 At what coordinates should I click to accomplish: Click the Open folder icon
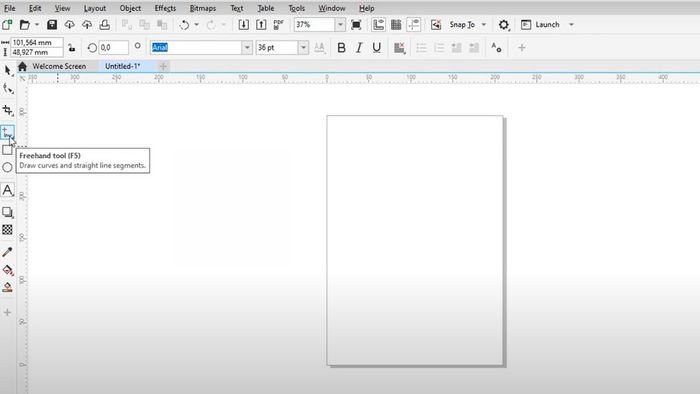pos(25,25)
